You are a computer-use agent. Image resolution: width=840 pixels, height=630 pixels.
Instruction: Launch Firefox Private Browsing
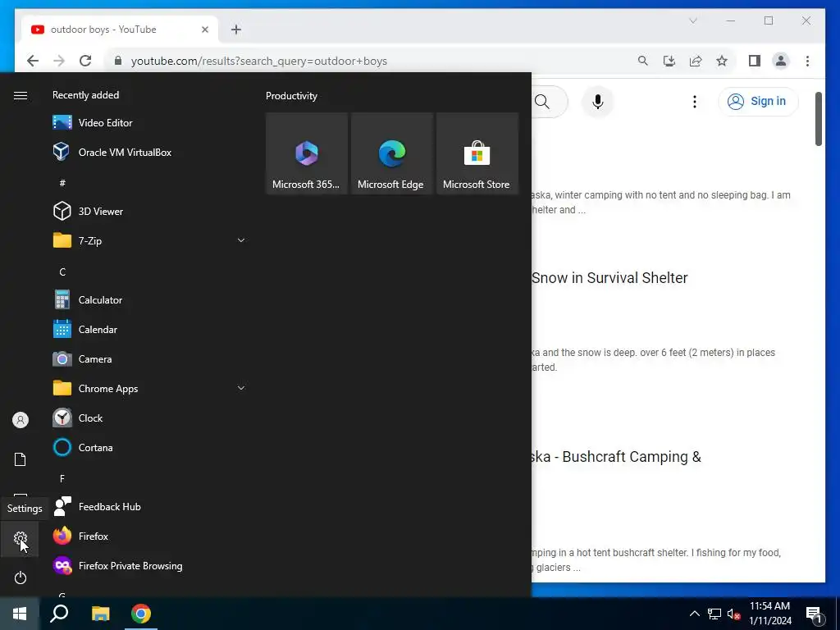point(150,566)
